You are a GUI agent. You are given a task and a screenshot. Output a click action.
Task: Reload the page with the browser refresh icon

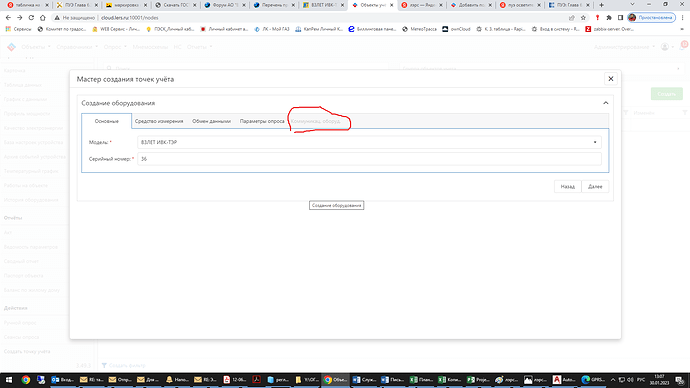click(31, 18)
